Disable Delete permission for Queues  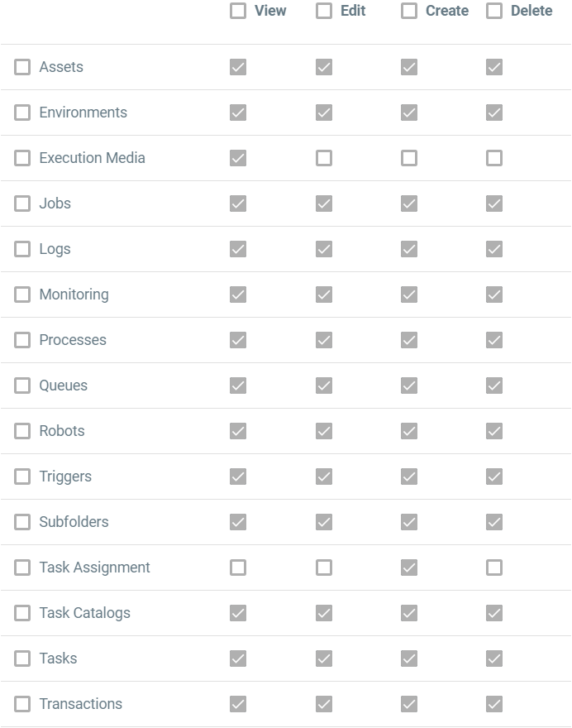[494, 386]
